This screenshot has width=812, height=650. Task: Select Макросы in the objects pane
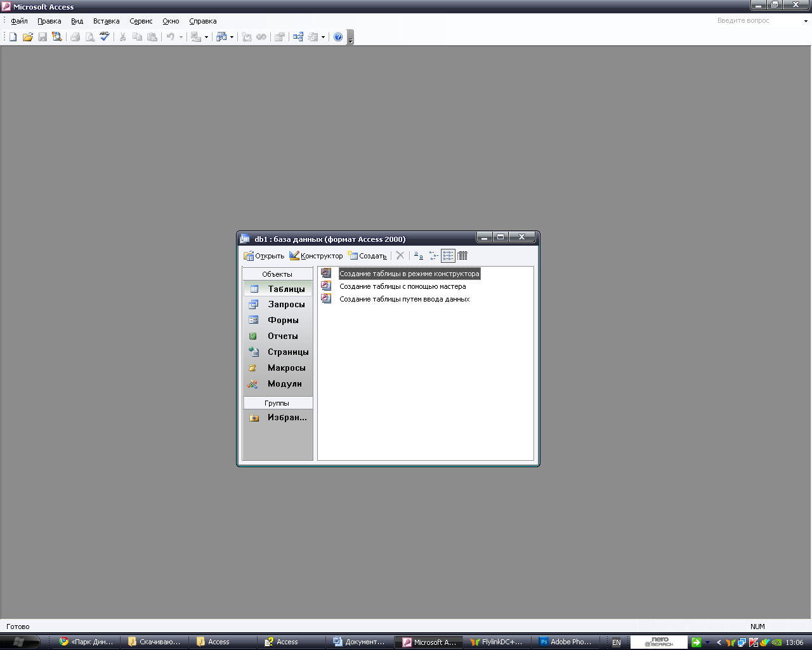pyautogui.click(x=278, y=368)
